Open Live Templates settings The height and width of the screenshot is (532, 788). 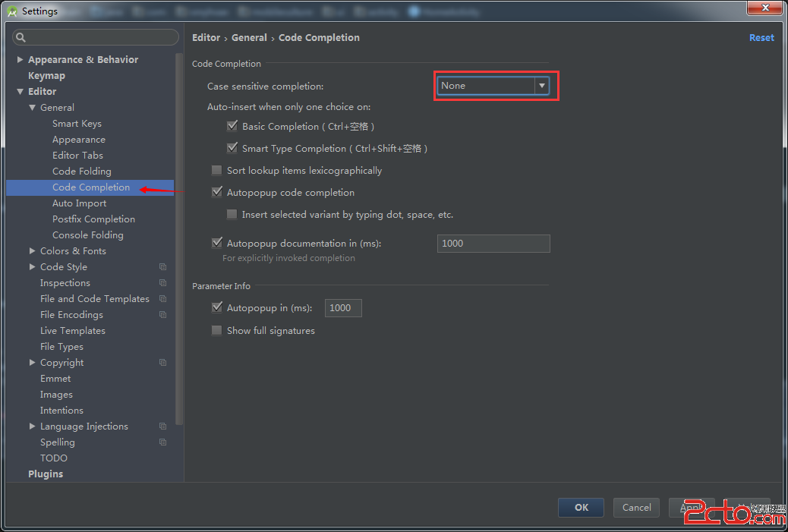coord(73,331)
